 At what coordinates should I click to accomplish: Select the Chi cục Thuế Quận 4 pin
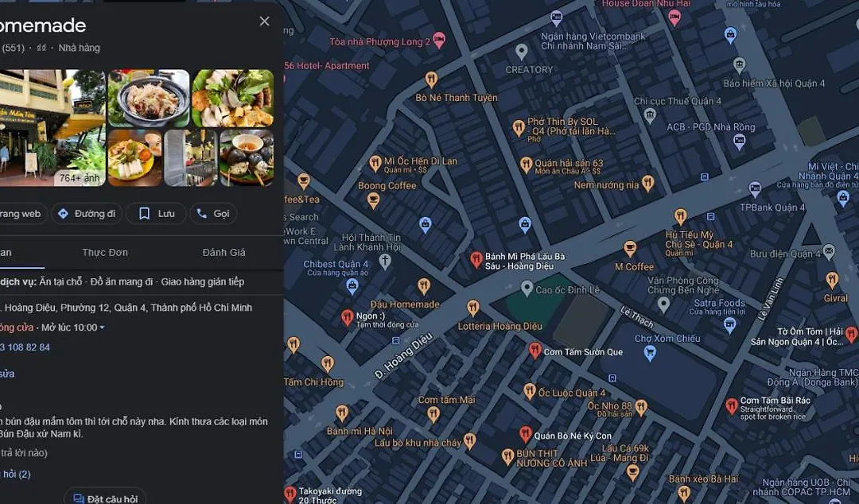(x=650, y=115)
